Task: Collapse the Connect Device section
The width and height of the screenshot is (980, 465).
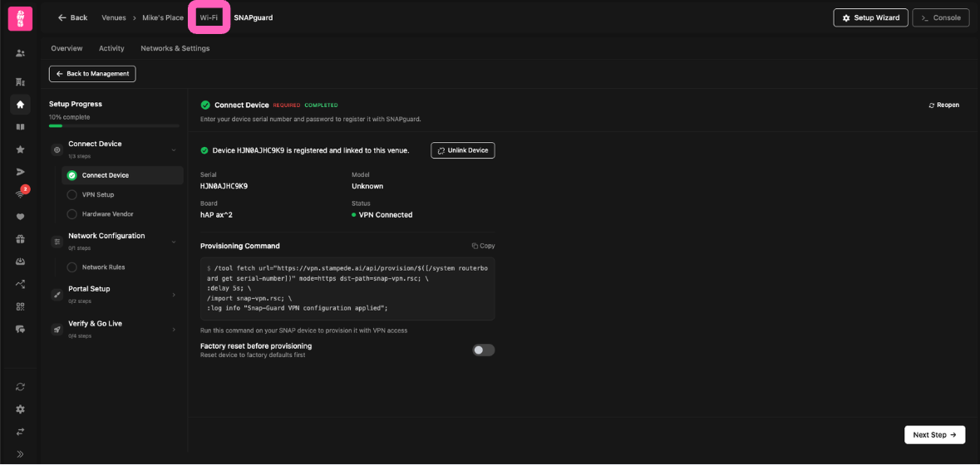Action: click(174, 149)
